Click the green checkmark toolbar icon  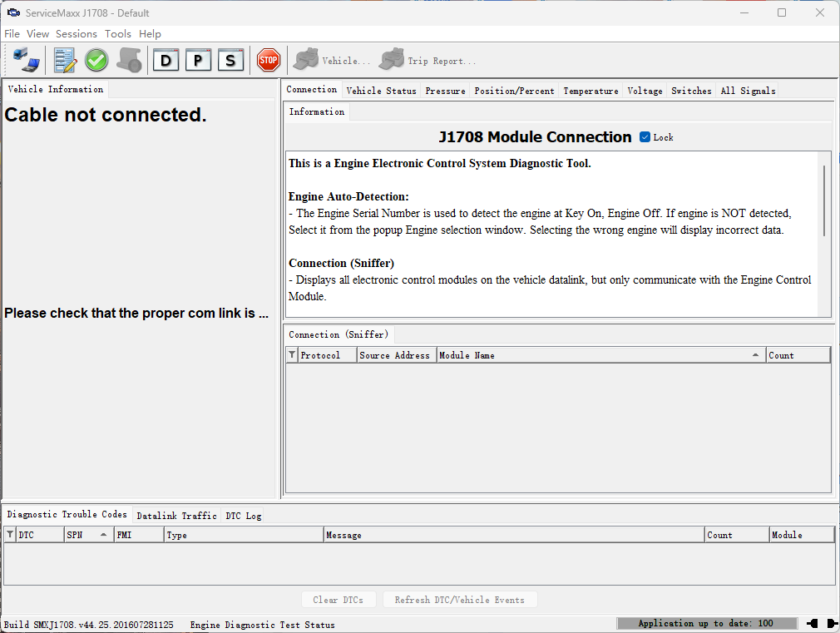tap(96, 60)
